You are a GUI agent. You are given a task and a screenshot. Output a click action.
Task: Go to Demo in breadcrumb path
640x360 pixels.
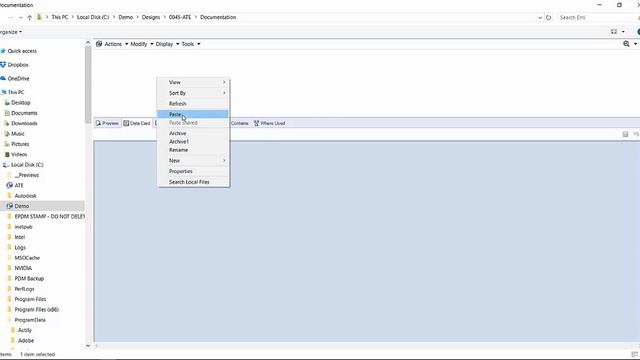tap(126, 18)
